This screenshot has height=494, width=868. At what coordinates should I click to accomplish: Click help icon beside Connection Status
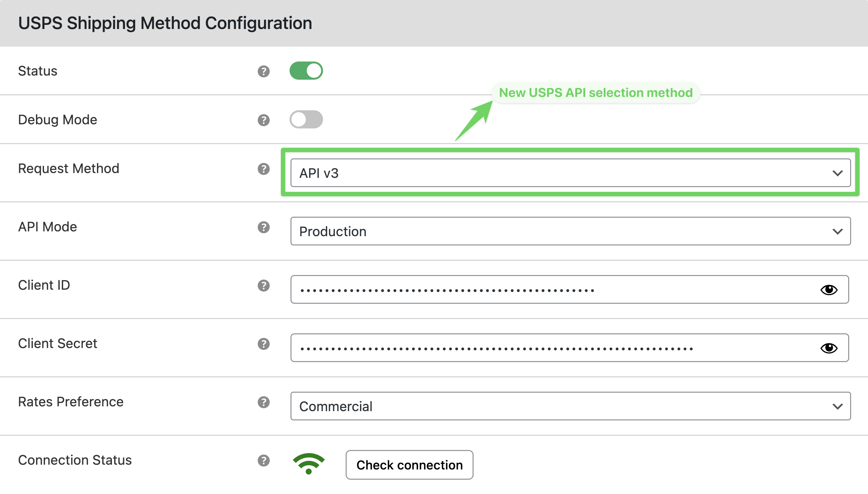click(263, 461)
